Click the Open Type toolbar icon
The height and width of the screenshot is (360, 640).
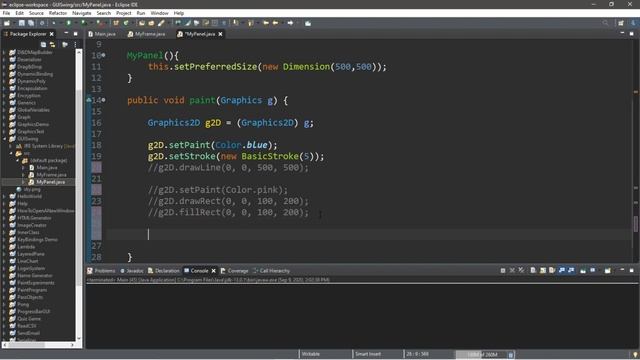pos(142,23)
